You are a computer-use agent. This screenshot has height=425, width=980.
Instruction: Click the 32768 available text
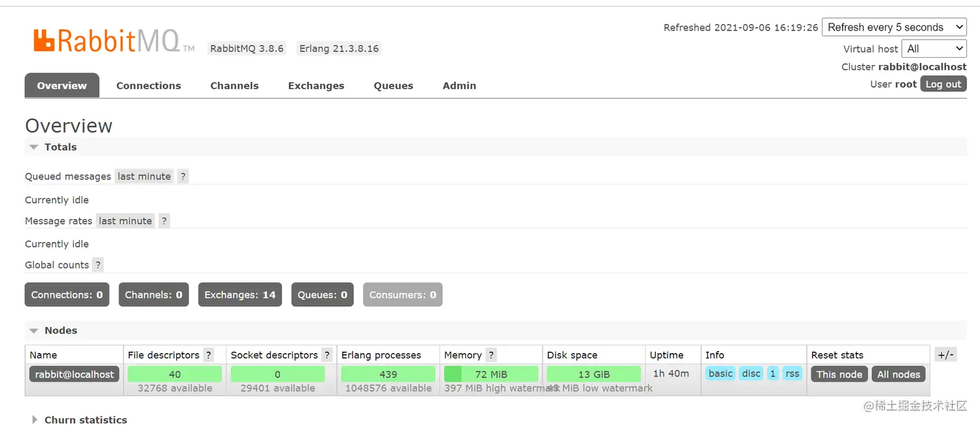click(174, 388)
